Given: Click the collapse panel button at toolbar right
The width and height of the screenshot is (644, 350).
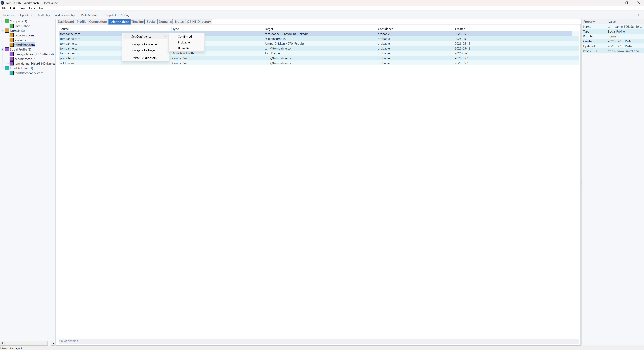Looking at the screenshot, I should 638,15.
